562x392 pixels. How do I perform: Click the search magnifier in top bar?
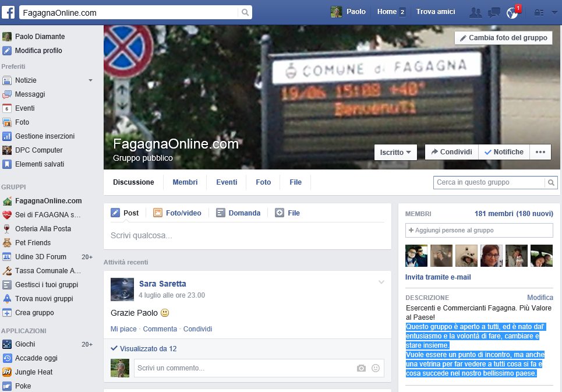tap(245, 13)
